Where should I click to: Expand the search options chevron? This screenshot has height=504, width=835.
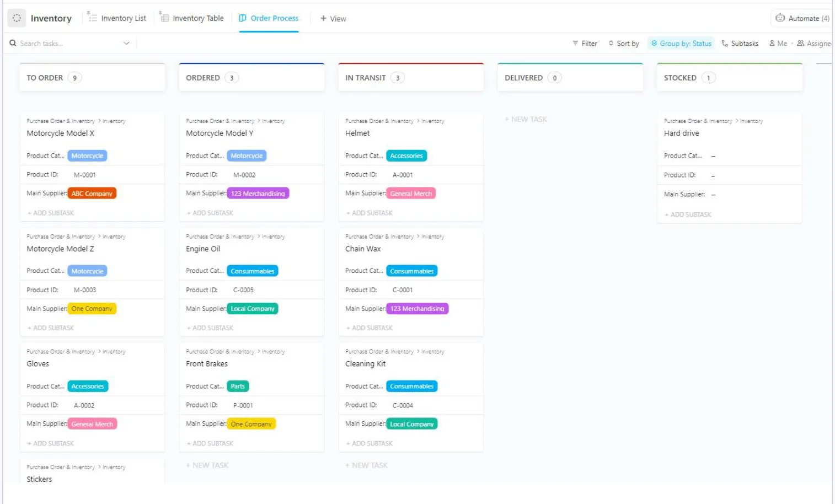(126, 43)
